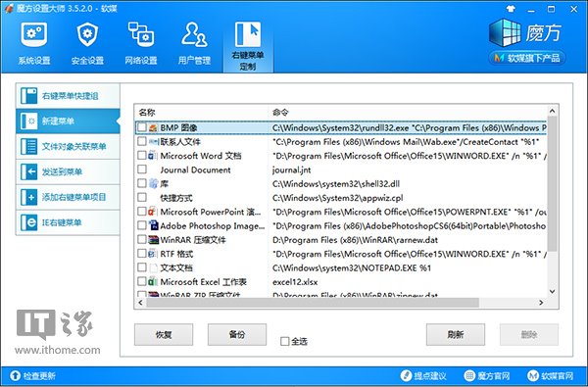Select 文件对象关联菜单 in the sidebar
588x387 pixels.
[x=68, y=146]
